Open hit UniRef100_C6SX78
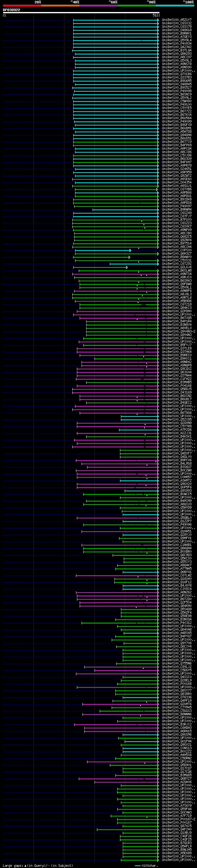Image resolution: width=197 pixels, height=868 pixels. (177, 26)
